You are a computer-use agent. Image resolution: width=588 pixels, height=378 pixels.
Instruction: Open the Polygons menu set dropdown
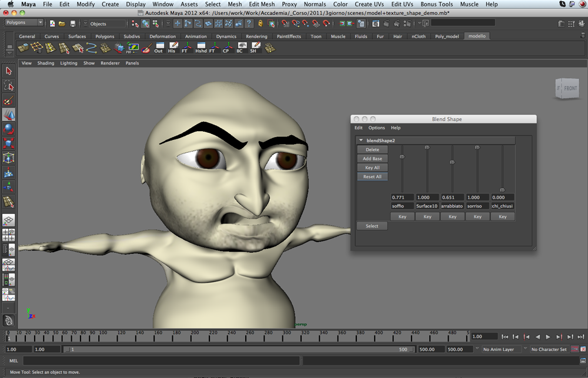pos(22,22)
